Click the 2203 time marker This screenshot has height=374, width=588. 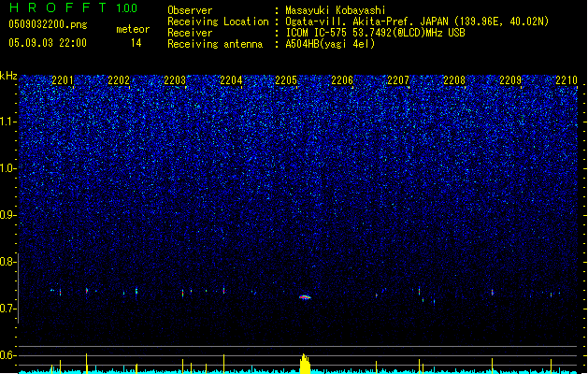pos(175,80)
